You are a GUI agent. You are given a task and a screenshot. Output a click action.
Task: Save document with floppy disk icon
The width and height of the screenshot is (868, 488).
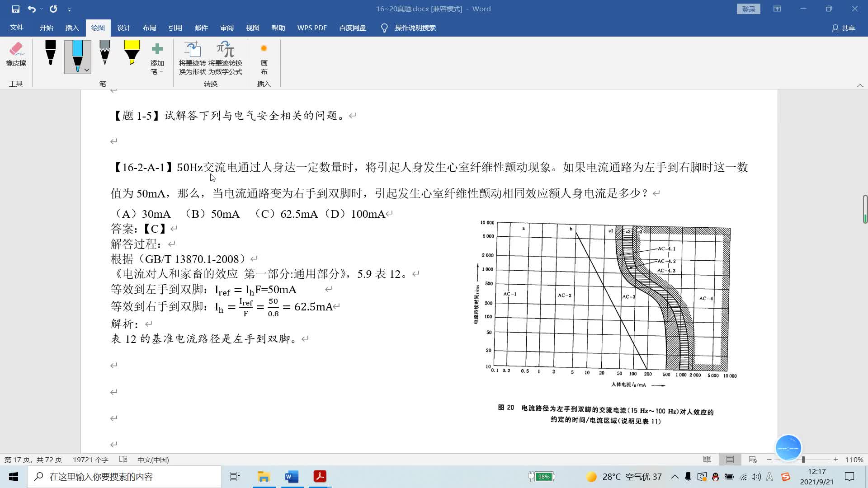tap(15, 9)
